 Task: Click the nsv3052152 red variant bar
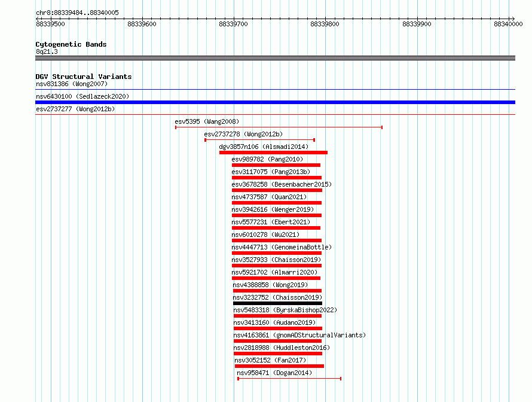pyautogui.click(x=279, y=366)
